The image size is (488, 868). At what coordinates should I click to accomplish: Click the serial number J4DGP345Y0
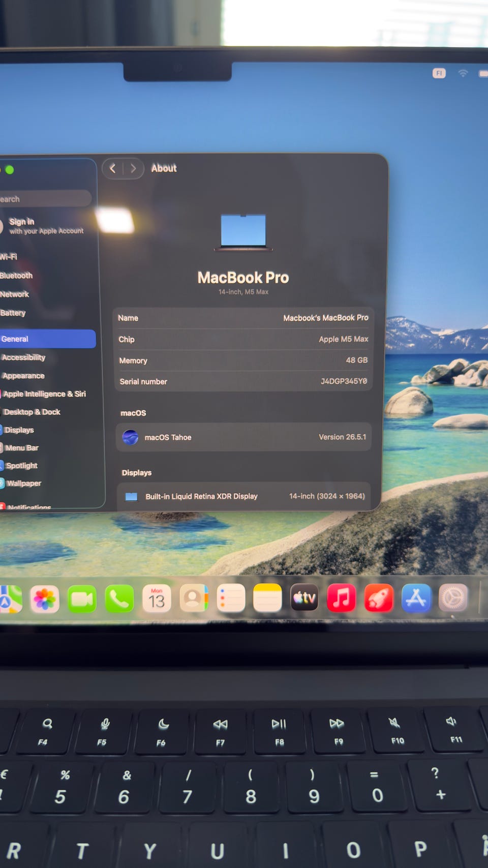click(344, 381)
